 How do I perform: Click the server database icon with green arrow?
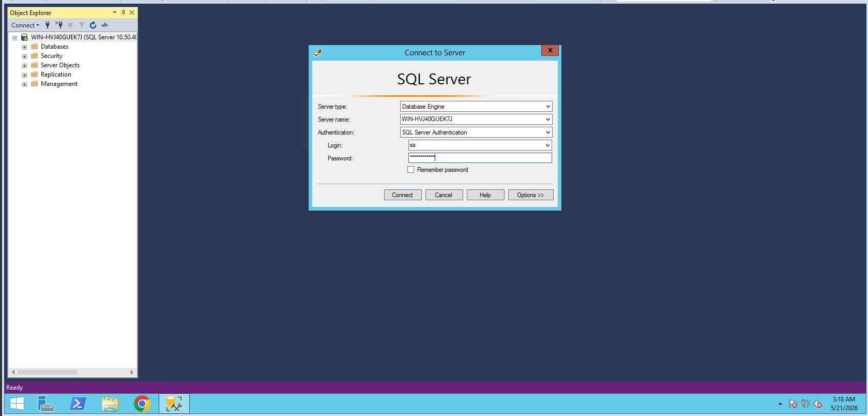[x=24, y=37]
